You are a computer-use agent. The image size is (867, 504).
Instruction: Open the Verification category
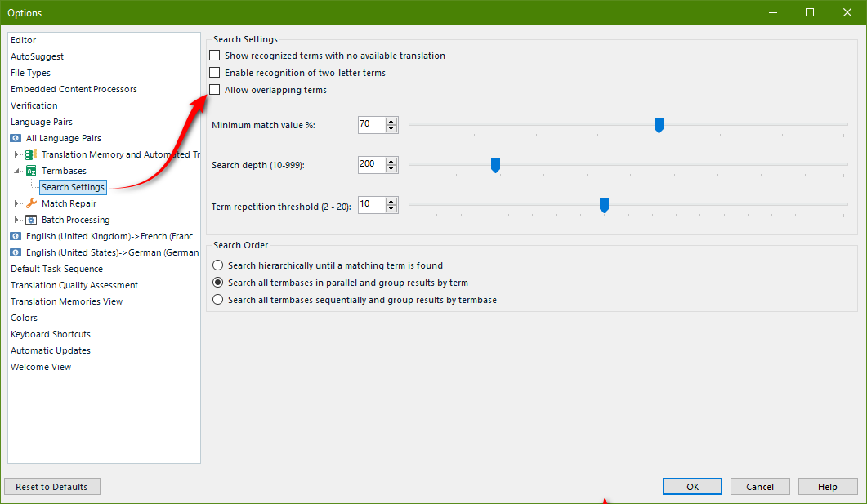click(34, 105)
